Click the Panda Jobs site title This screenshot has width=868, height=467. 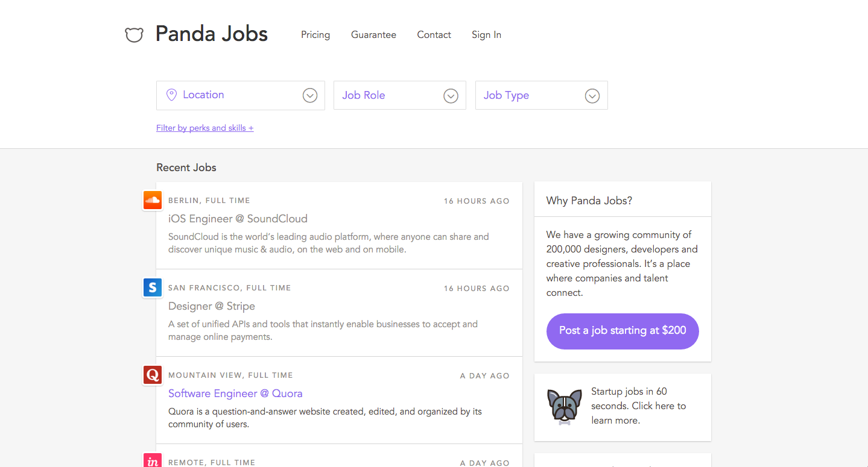[x=212, y=34]
